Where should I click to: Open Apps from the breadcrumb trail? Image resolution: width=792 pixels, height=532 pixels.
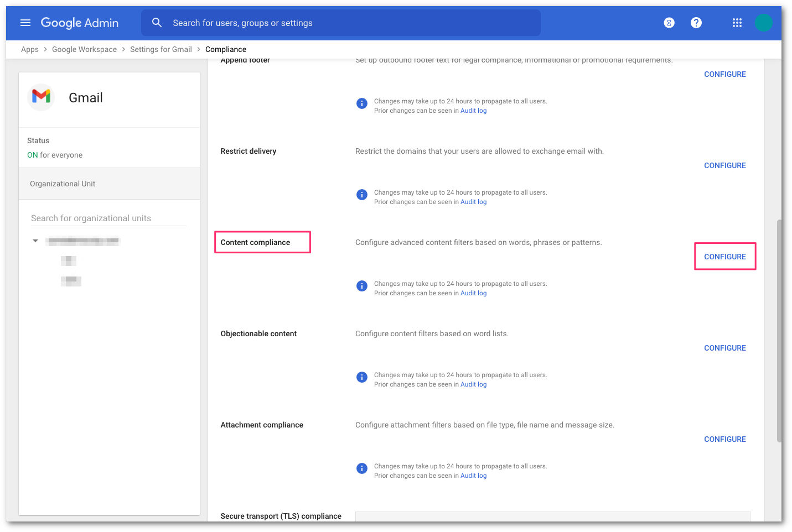click(x=30, y=49)
